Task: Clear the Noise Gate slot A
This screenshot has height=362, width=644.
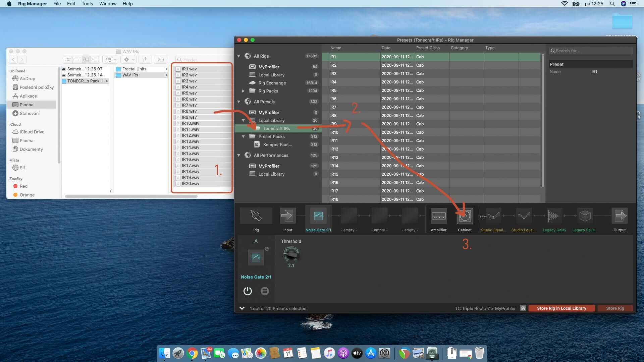Action: [x=267, y=249]
